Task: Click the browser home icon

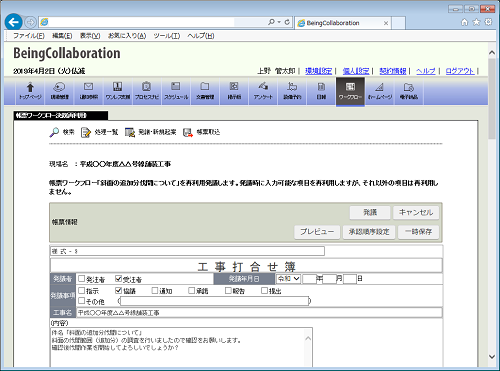Action: tap(464, 22)
